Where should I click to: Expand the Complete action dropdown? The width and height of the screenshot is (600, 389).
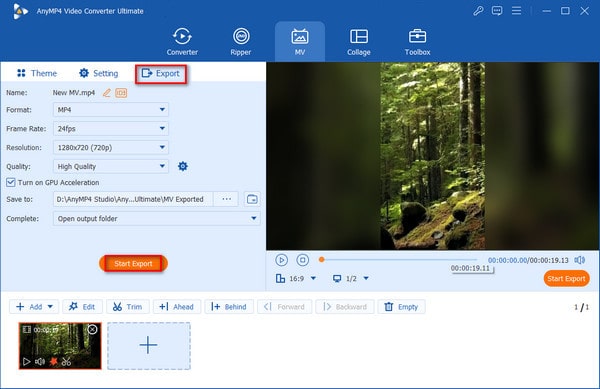pyautogui.click(x=157, y=218)
